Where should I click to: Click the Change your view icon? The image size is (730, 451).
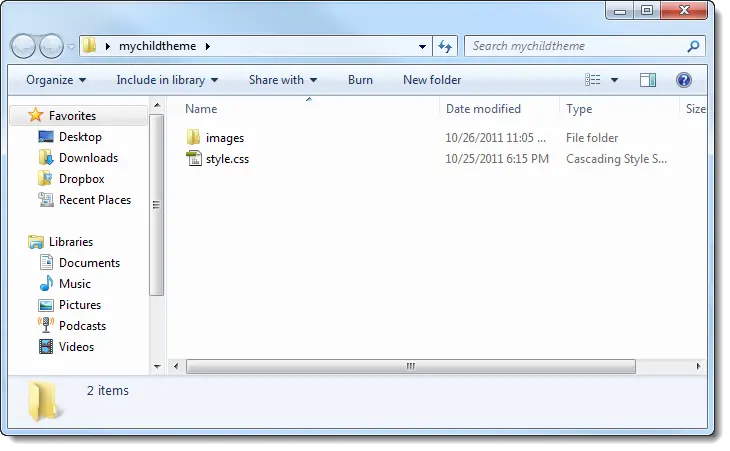[x=593, y=80]
